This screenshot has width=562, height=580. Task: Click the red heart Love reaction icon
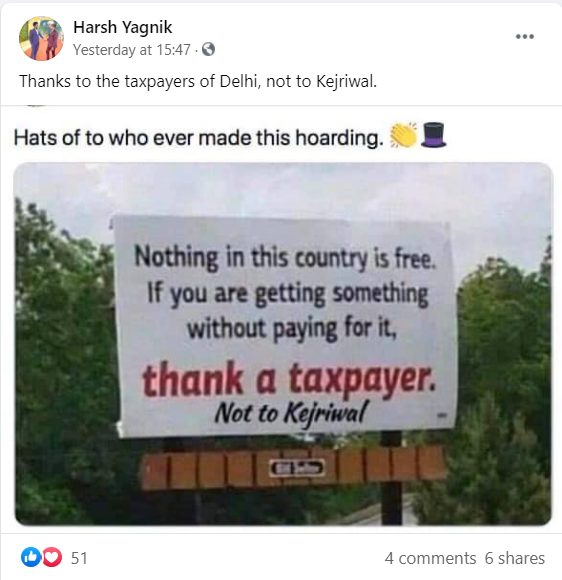pos(52,557)
